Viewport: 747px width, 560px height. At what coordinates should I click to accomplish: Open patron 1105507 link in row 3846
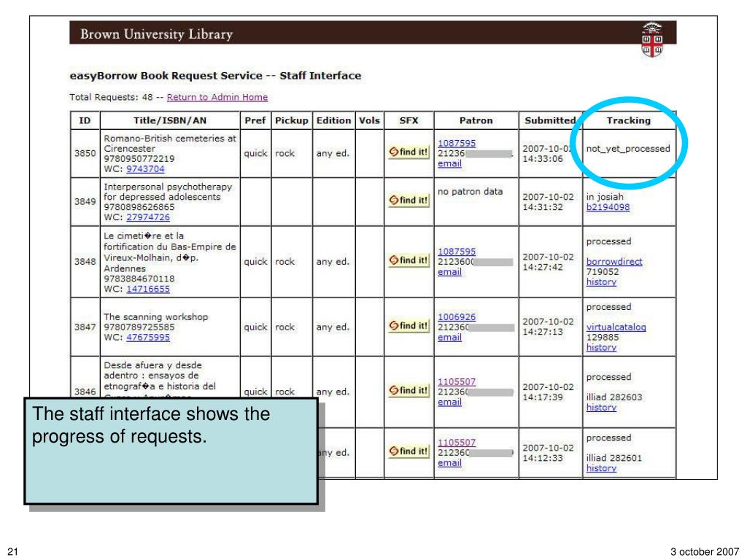coord(457,382)
